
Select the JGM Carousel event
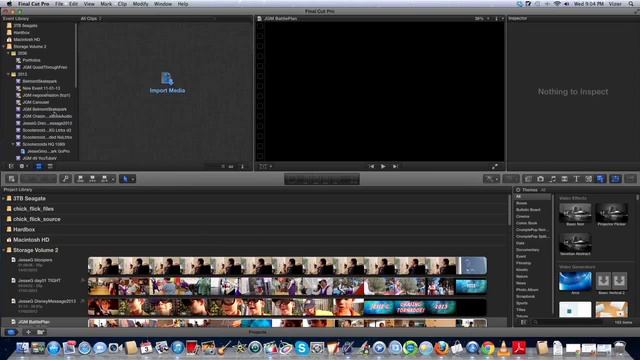[x=36, y=102]
